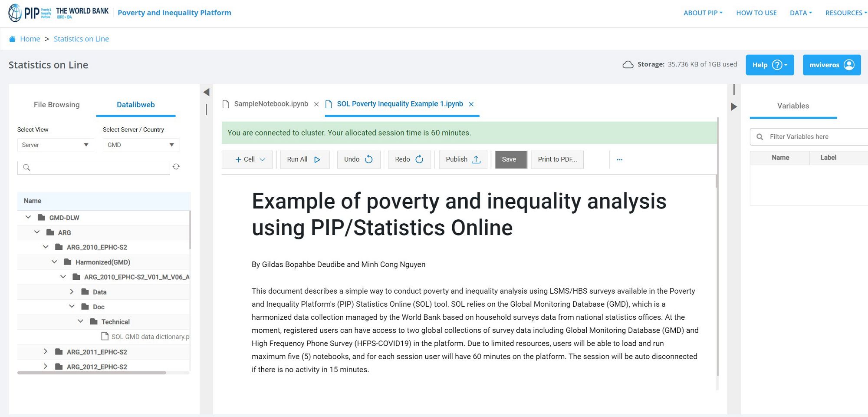Open the more options ellipsis in the toolbar

coord(619,159)
